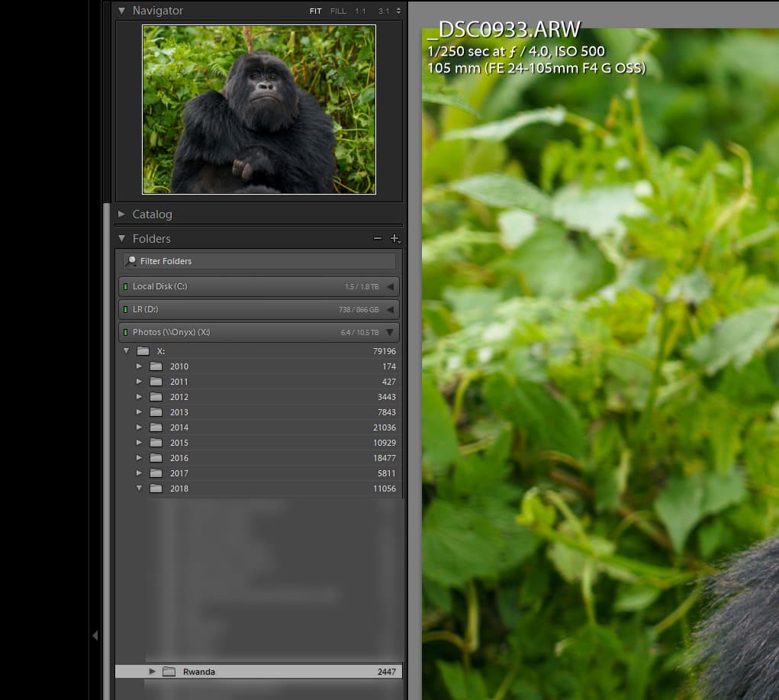Select the 2013 folder
The width and height of the screenshot is (779, 700).
click(259, 412)
